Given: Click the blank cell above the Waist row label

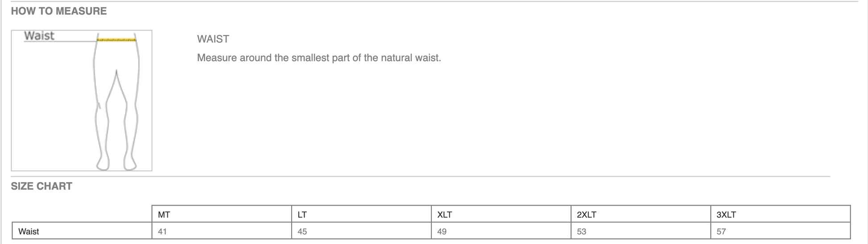Looking at the screenshot, I should (x=82, y=214).
